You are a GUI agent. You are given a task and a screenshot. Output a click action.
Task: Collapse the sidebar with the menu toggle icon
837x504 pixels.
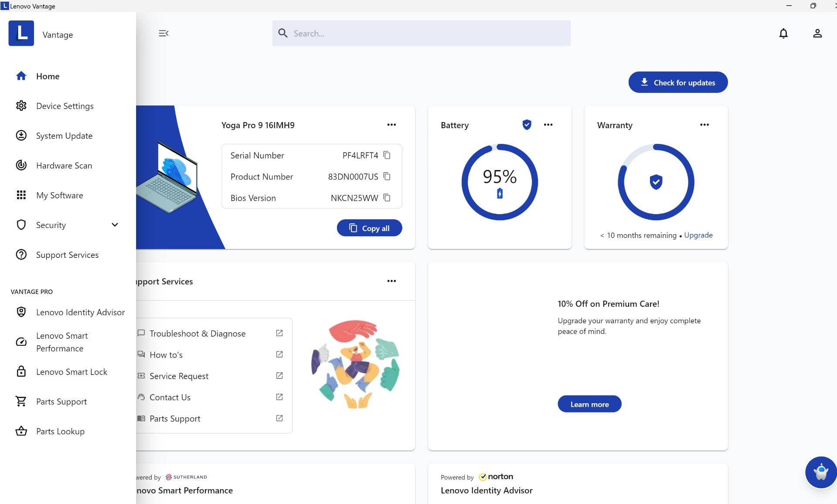[x=163, y=34]
